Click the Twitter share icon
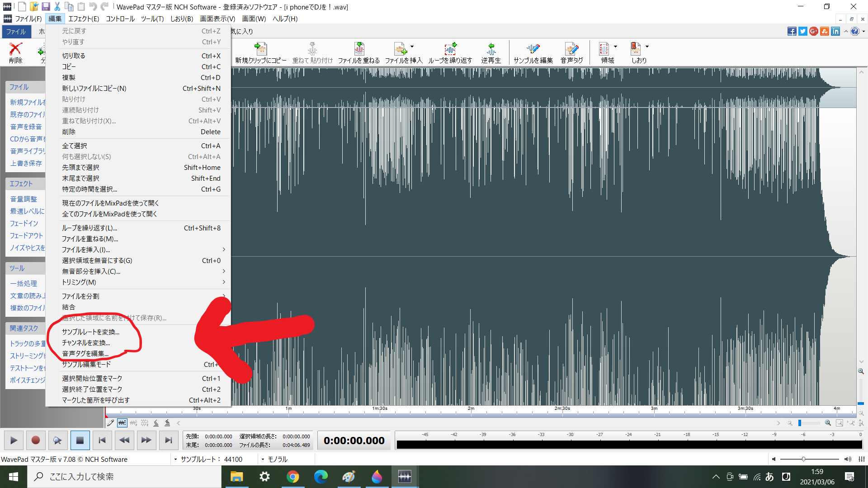 802,31
